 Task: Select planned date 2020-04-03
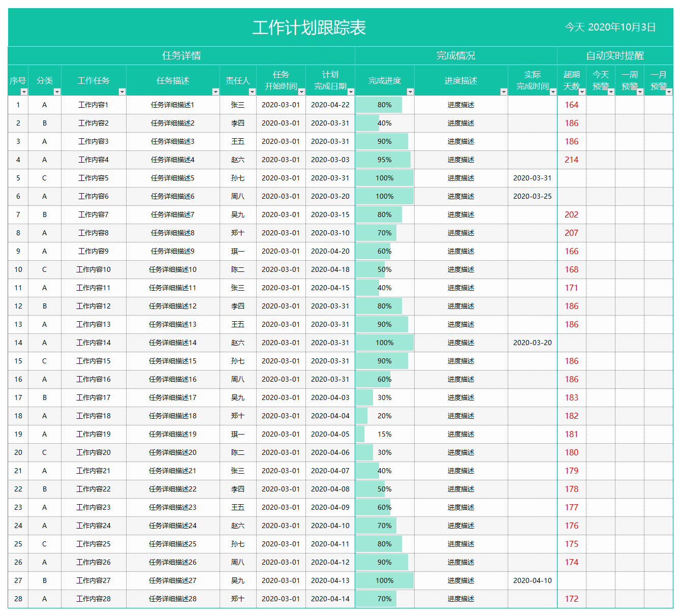(330, 397)
